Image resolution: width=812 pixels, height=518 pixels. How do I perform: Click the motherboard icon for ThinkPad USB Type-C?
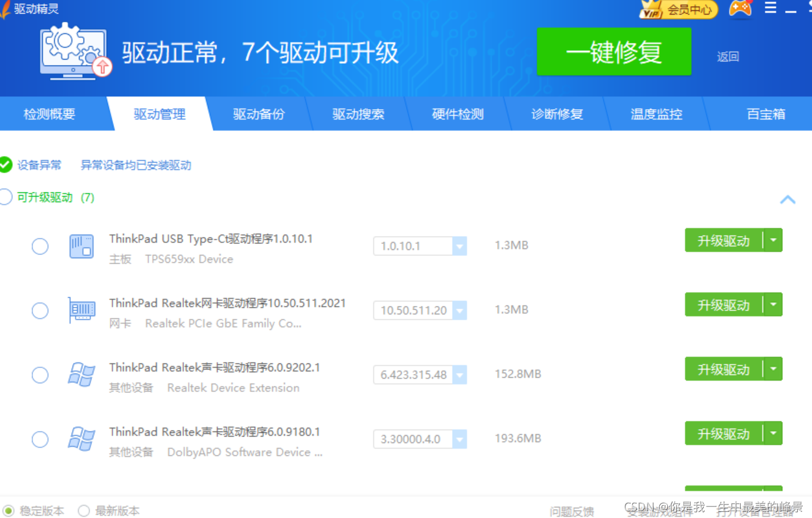point(81,246)
